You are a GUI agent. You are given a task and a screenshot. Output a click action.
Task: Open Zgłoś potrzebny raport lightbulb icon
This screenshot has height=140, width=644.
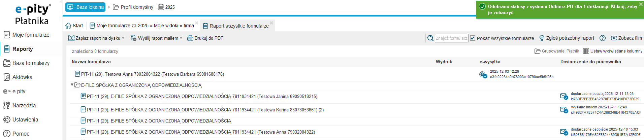pyautogui.click(x=542, y=38)
